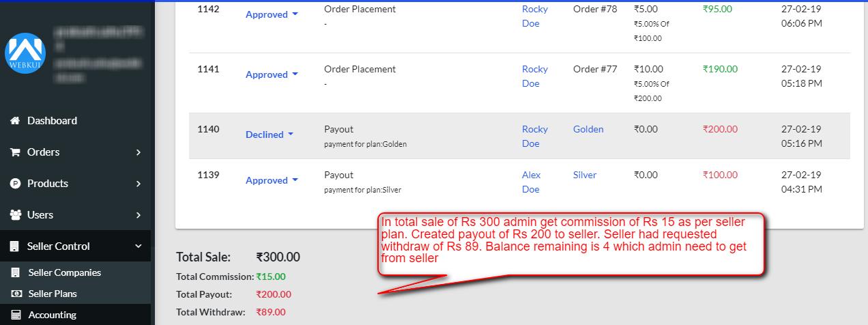Open Approved status dropdown for transaction 1139
This screenshot has width=868, height=325.
[x=272, y=180]
